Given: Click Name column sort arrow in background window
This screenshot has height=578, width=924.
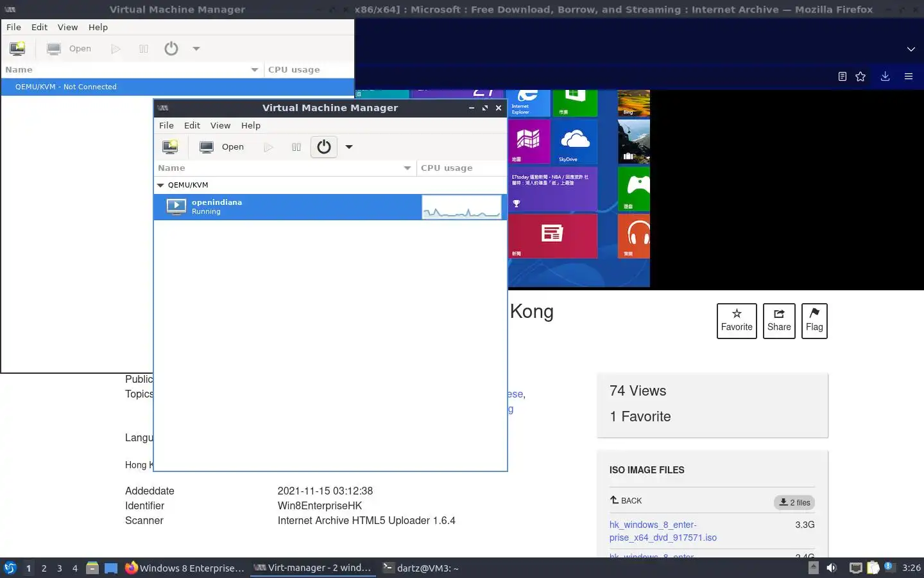Looking at the screenshot, I should (x=255, y=69).
